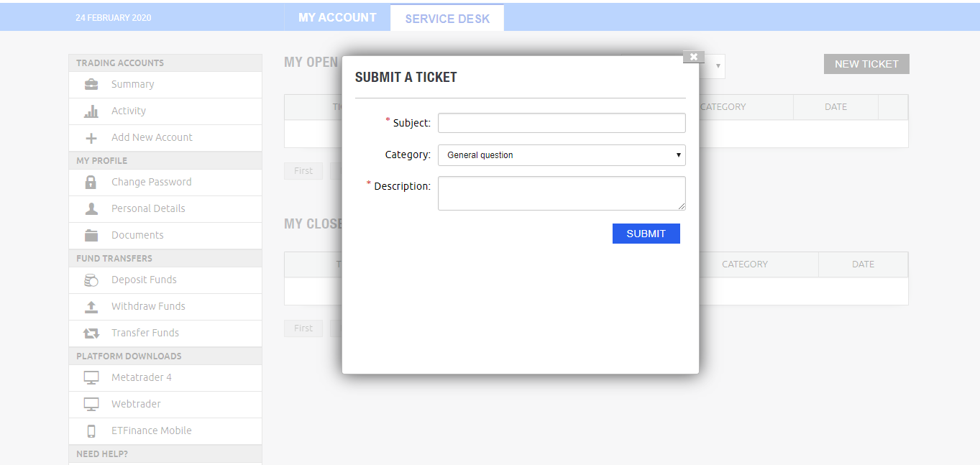Click the Deposit Funds coins icon
980x465 pixels.
coord(91,280)
